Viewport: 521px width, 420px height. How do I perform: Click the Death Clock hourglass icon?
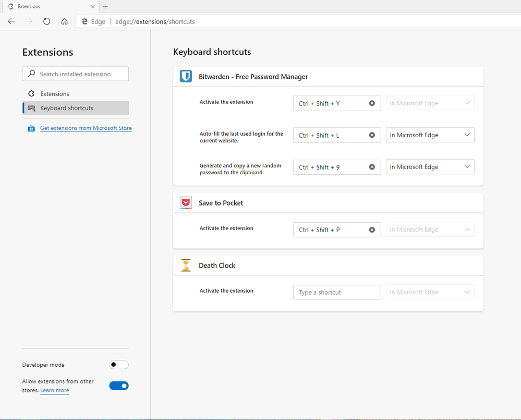(186, 265)
